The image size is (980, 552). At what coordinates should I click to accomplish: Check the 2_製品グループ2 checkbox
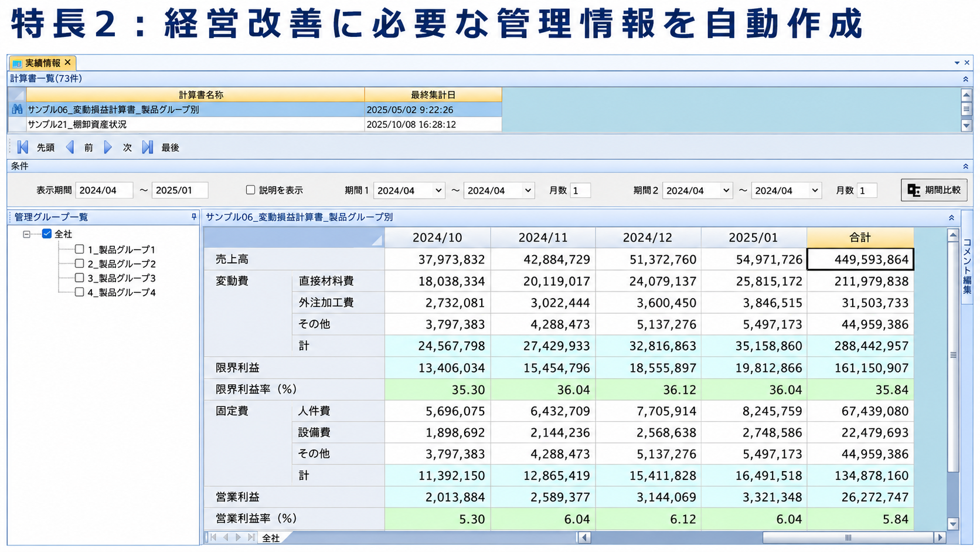(x=80, y=263)
